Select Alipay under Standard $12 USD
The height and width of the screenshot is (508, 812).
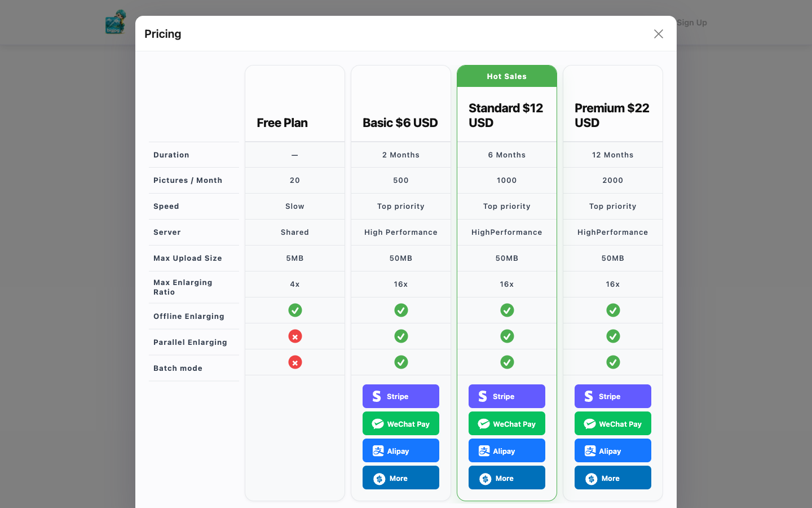[x=507, y=450]
